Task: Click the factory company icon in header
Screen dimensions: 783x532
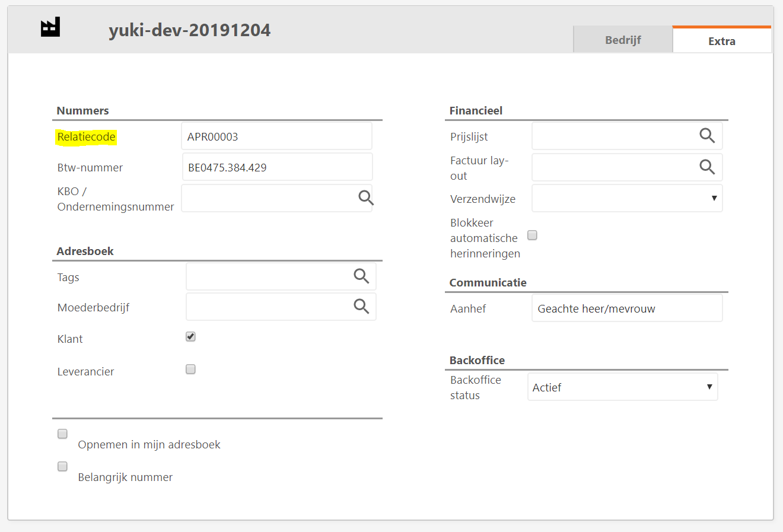Action: 50,27
